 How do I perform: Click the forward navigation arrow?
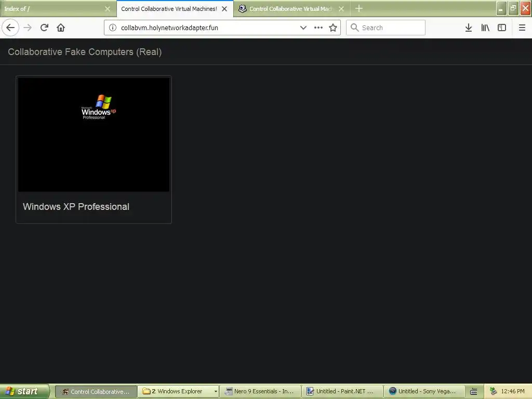(x=28, y=28)
